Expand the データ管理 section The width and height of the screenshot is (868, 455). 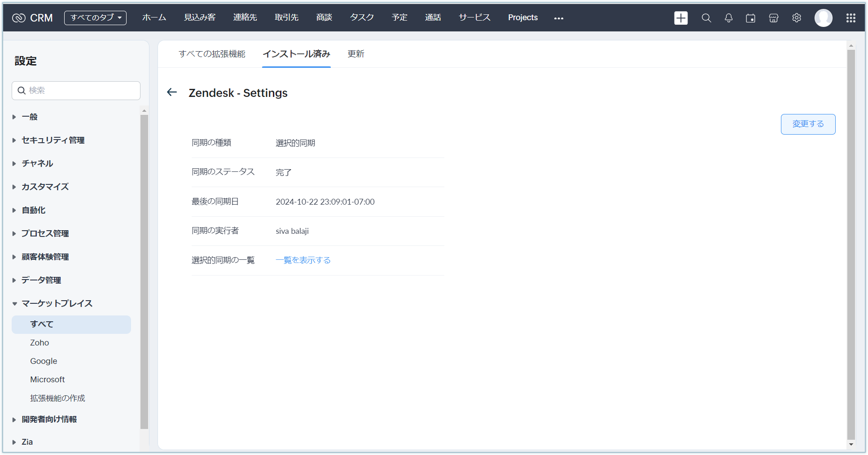37,280
